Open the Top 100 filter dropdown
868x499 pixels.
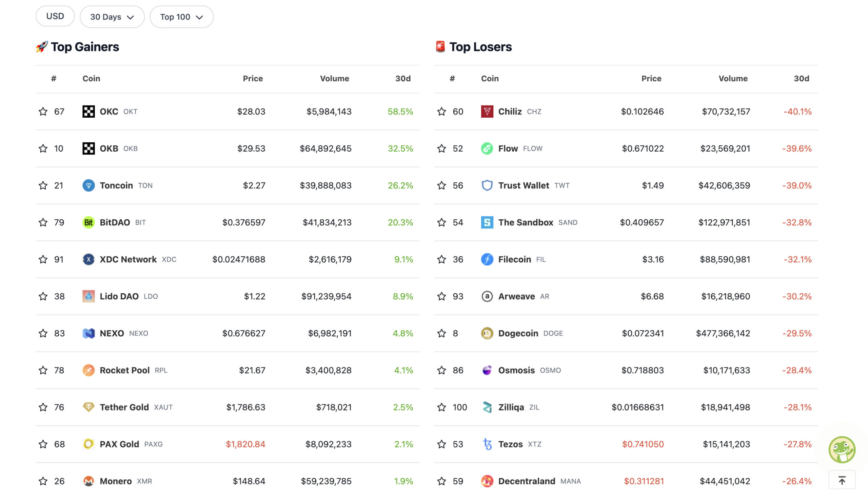click(182, 17)
